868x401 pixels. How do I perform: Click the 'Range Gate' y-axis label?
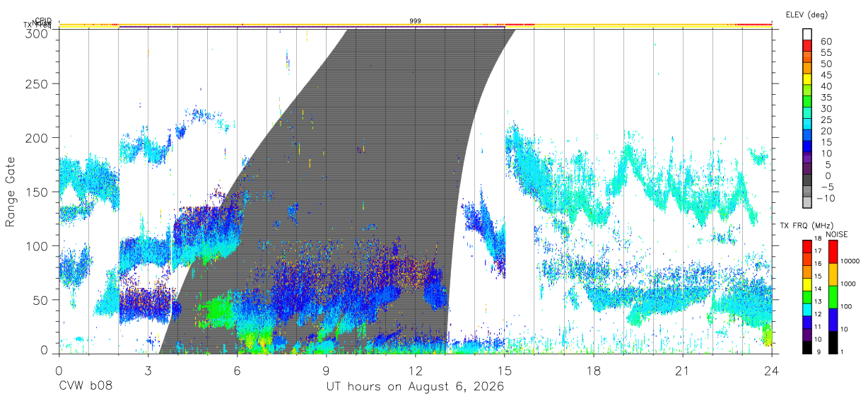(x=11, y=191)
